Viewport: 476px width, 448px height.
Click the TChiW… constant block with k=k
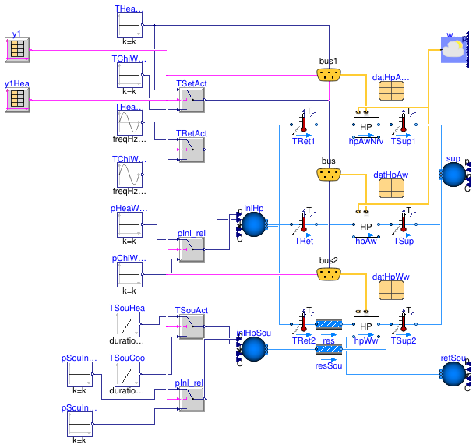(129, 75)
